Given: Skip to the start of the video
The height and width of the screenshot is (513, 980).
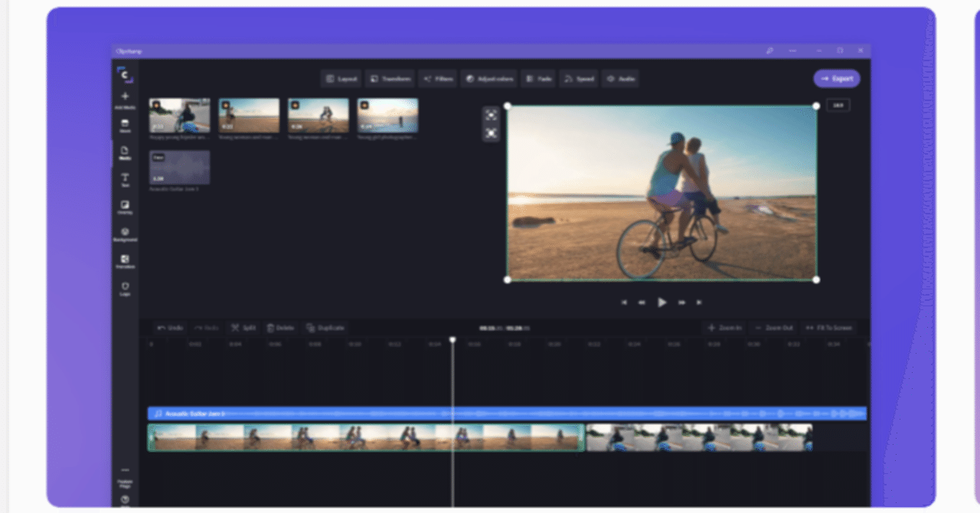Looking at the screenshot, I should pyautogui.click(x=624, y=302).
